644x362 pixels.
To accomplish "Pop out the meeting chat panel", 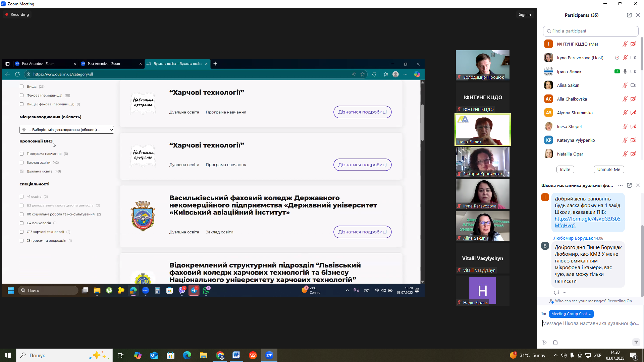I will pyautogui.click(x=629, y=185).
